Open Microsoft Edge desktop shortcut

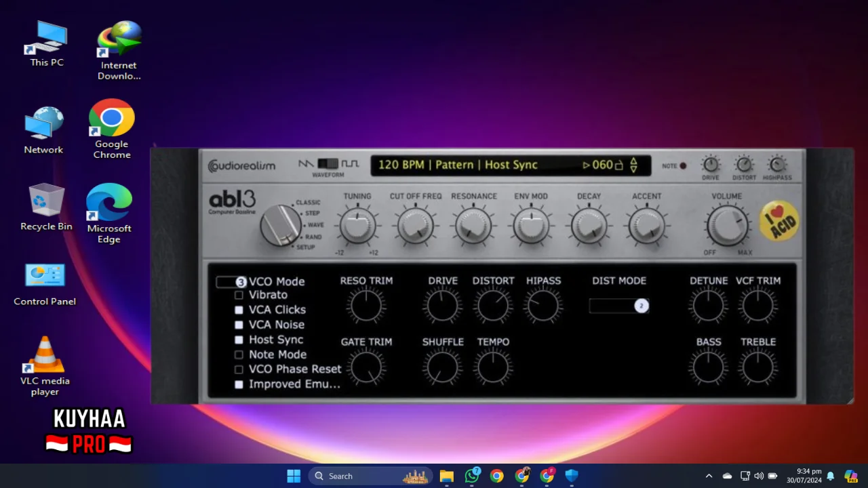(x=108, y=213)
